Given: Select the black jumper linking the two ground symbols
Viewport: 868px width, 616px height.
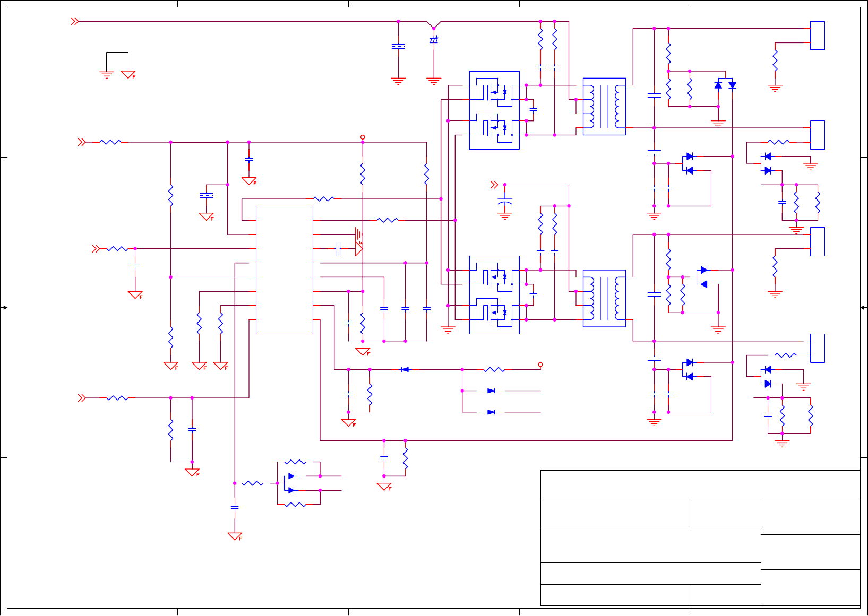Looking at the screenshot, I should [x=117, y=62].
